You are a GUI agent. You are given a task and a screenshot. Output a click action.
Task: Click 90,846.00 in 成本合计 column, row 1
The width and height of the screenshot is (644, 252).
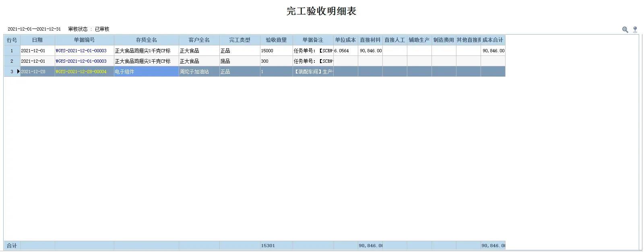pyautogui.click(x=493, y=51)
